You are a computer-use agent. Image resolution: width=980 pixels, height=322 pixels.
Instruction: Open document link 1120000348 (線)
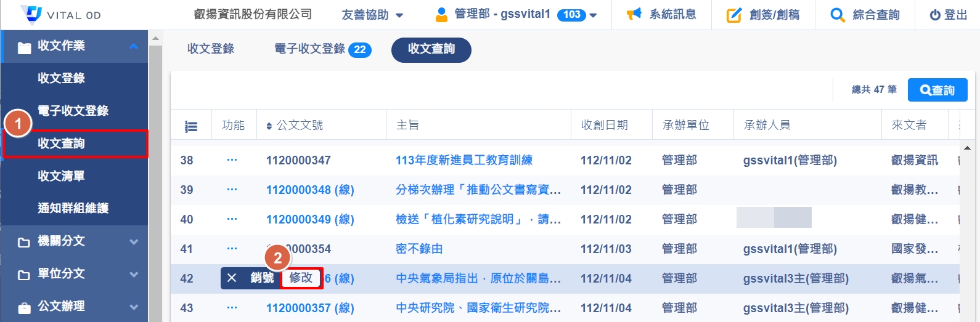coord(310,190)
